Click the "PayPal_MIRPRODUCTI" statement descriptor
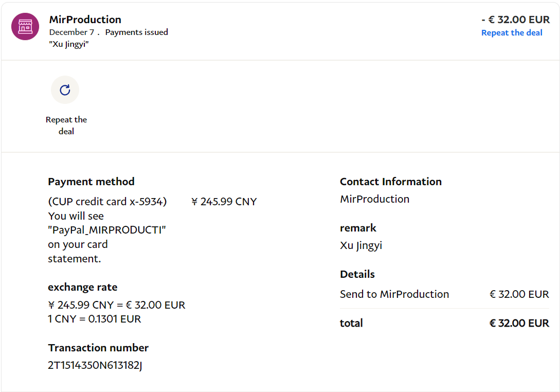The width and height of the screenshot is (560, 392). point(107,230)
